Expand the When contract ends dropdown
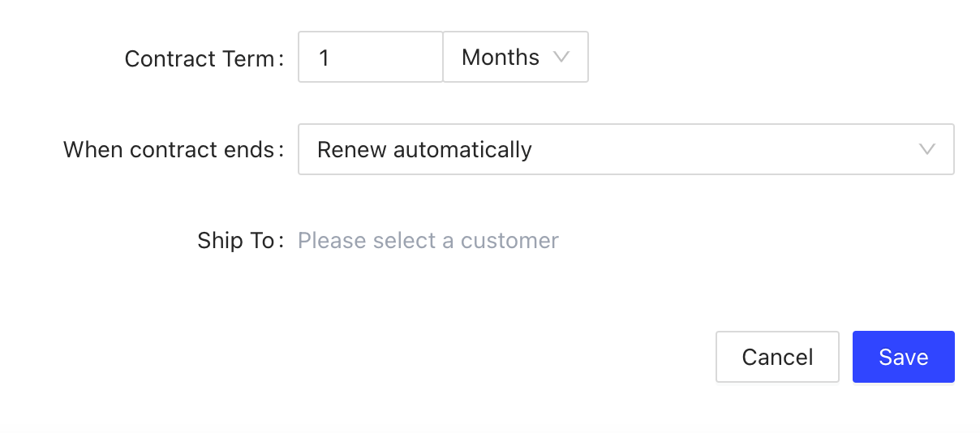980x433 pixels. pyautogui.click(x=625, y=149)
